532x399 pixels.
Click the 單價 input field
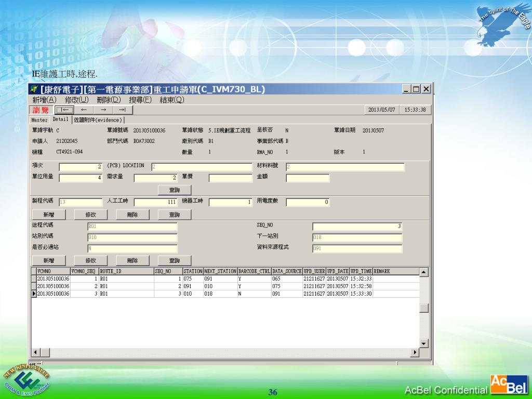tap(230, 178)
